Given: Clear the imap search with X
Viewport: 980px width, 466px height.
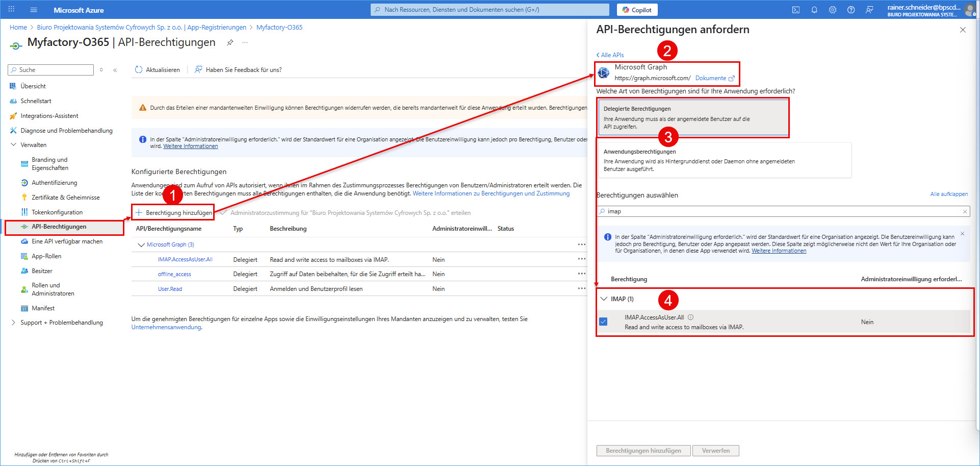Looking at the screenshot, I should (x=965, y=212).
